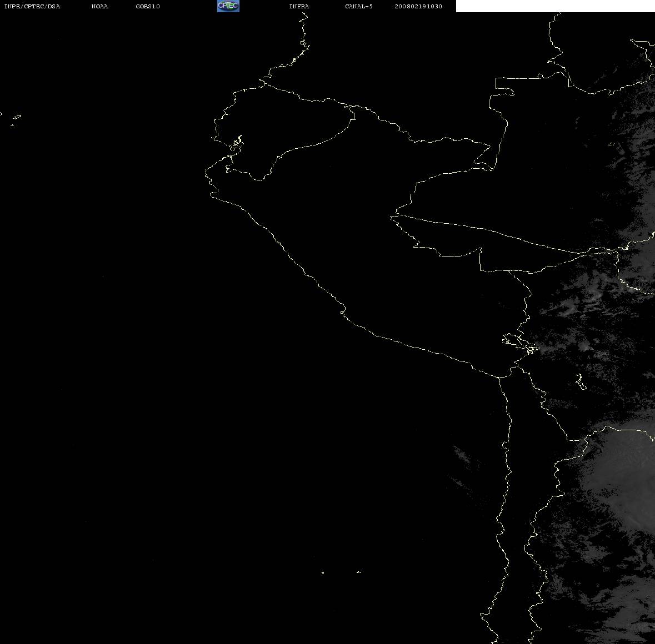This screenshot has width=655, height=644.
Task: Click the CPTEC logo in the header
Action: coord(228,6)
